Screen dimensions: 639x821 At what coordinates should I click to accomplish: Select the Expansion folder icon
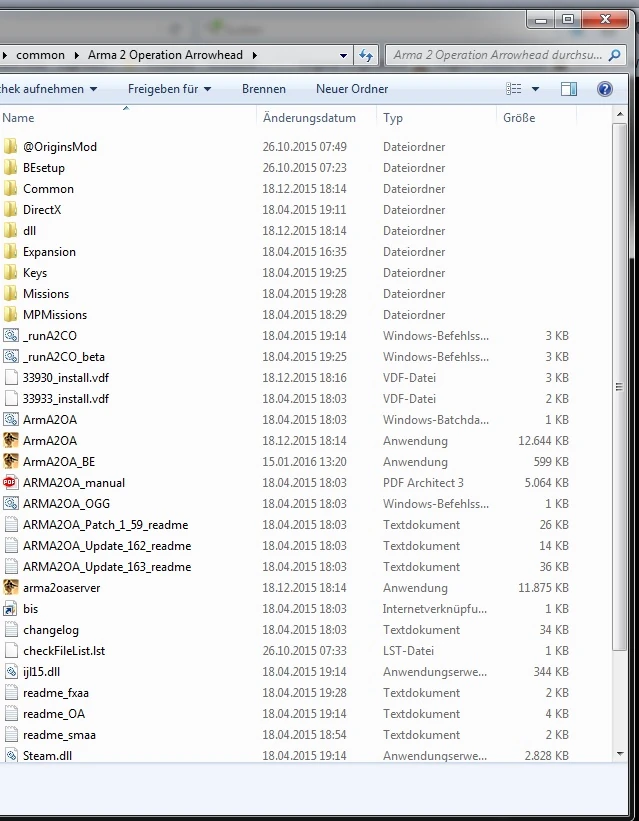point(10,251)
